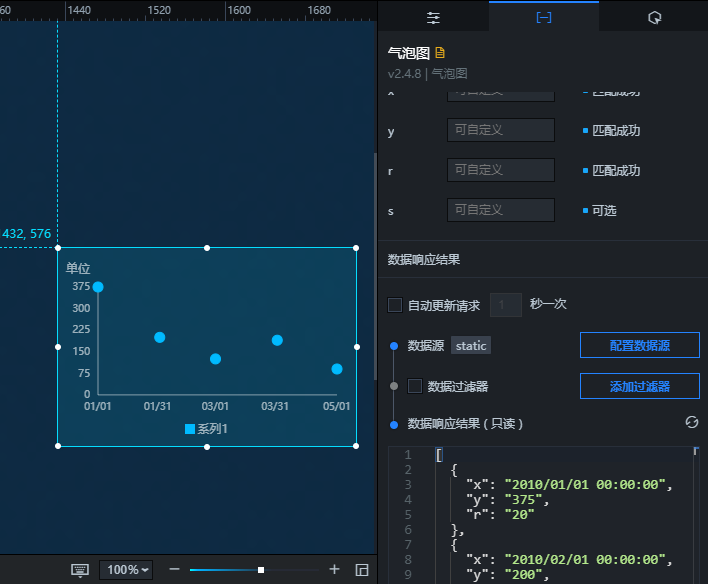Click the 配置数据源 button
Screen dimensions: 708x584
(x=639, y=345)
